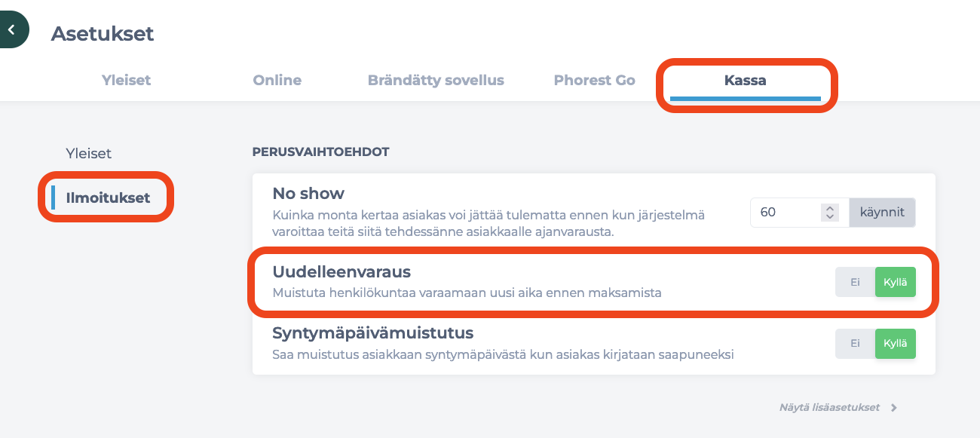The width and height of the screenshot is (980, 438).
Task: Open the Yleiset top tab
Action: pyautogui.click(x=126, y=80)
